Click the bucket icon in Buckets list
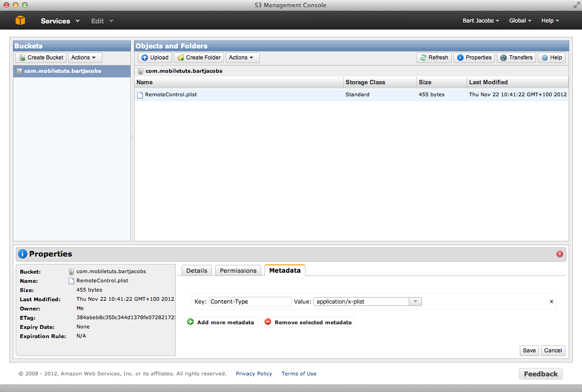This screenshot has height=392, width=582. pyautogui.click(x=19, y=71)
